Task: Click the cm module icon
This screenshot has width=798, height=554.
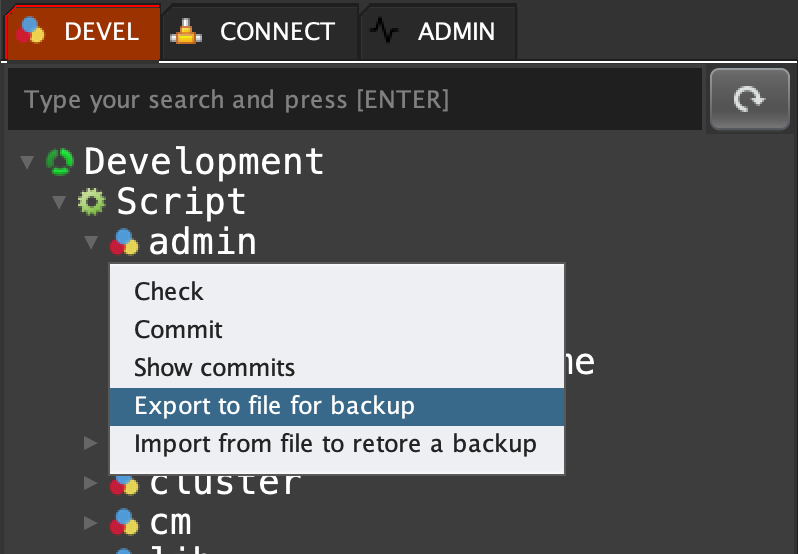Action: pos(124,521)
